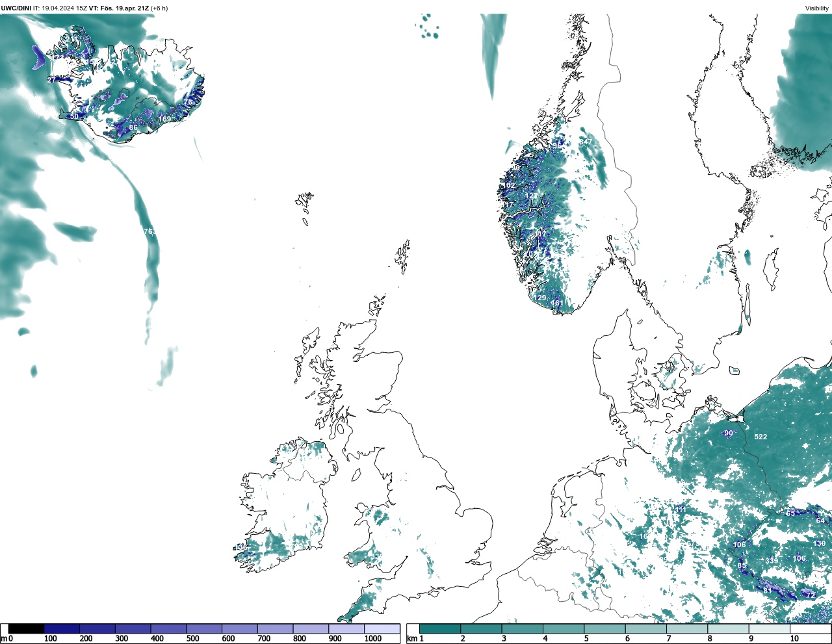Click the 1–2 km dark teal swatch
This screenshot has width=832, height=644.
click(x=440, y=628)
